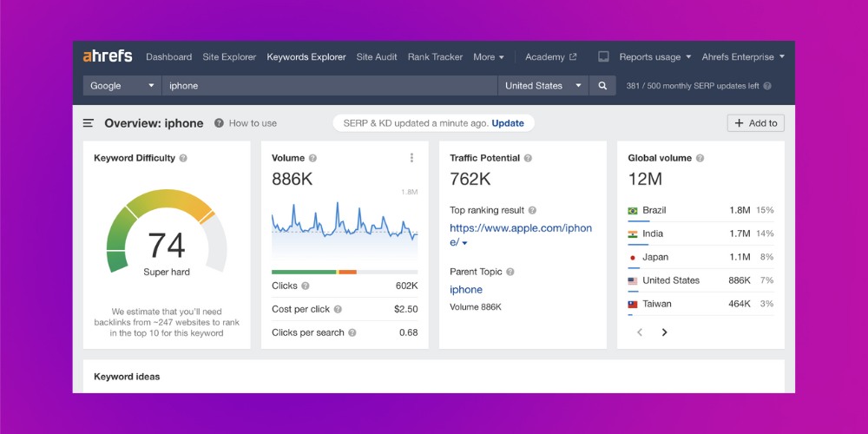Expand the top ranking URL dropdown arrow
868x434 pixels.
click(465, 243)
